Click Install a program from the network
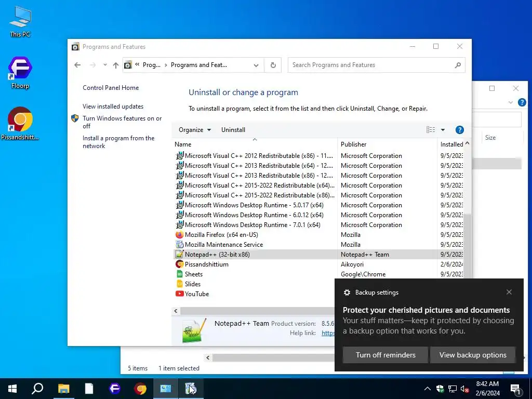532x399 pixels. click(x=118, y=142)
